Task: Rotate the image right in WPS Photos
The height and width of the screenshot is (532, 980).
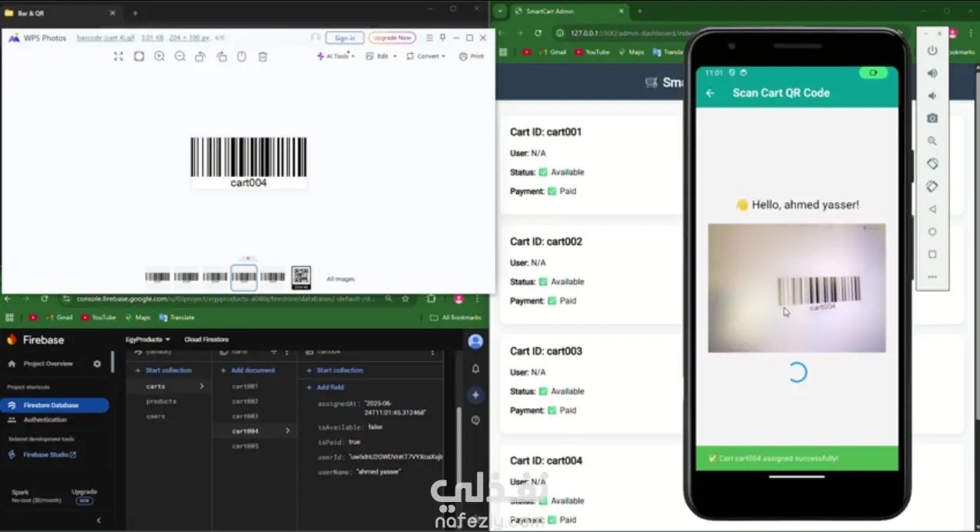Action: [222, 56]
